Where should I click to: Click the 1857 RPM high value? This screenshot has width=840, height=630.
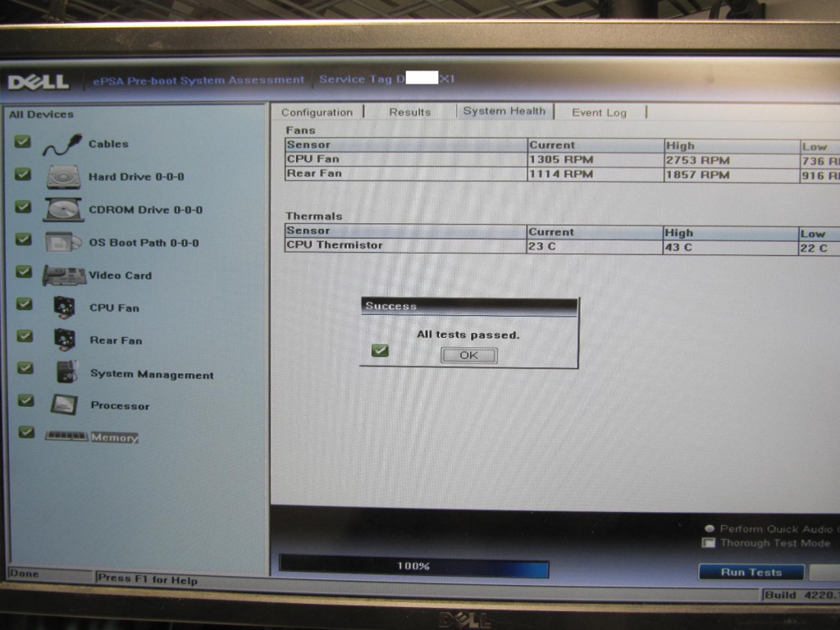697,175
